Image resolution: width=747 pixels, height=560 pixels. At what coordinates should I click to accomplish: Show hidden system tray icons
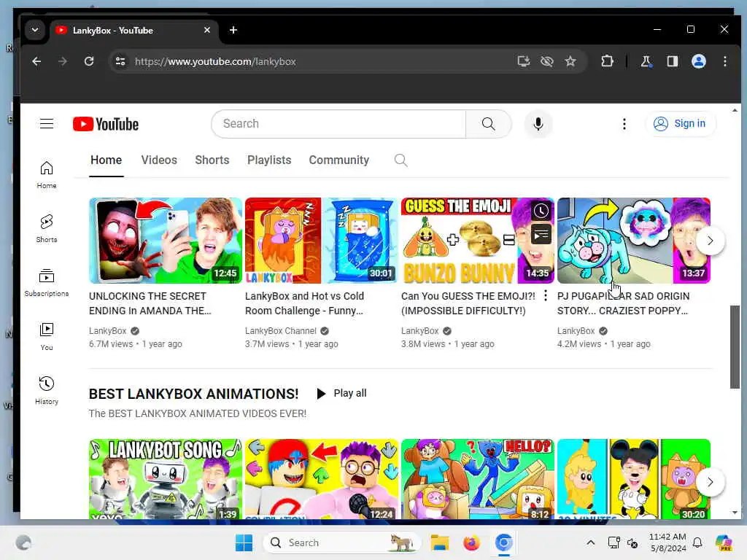pos(590,542)
